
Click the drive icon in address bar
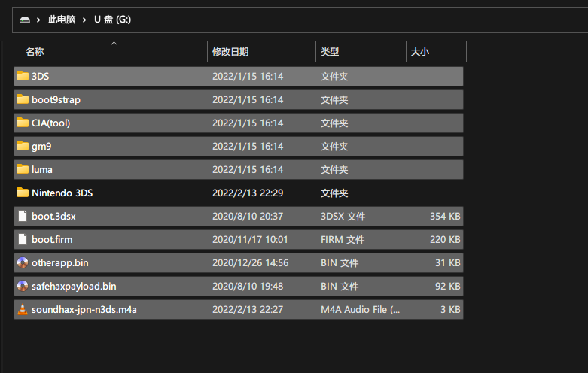(25, 20)
